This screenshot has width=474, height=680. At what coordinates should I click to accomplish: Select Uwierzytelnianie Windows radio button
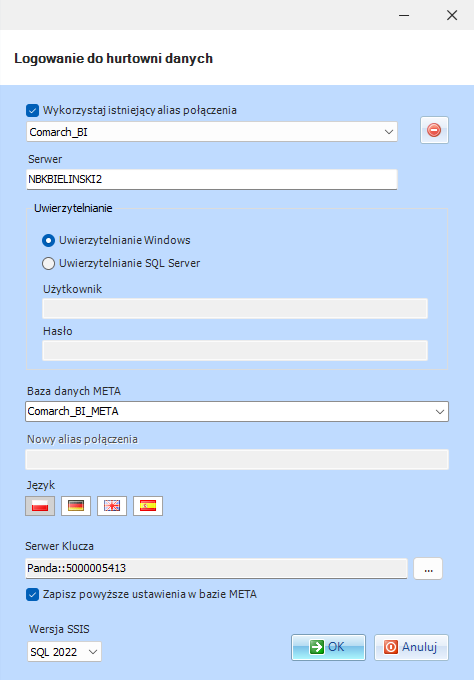coord(48,240)
